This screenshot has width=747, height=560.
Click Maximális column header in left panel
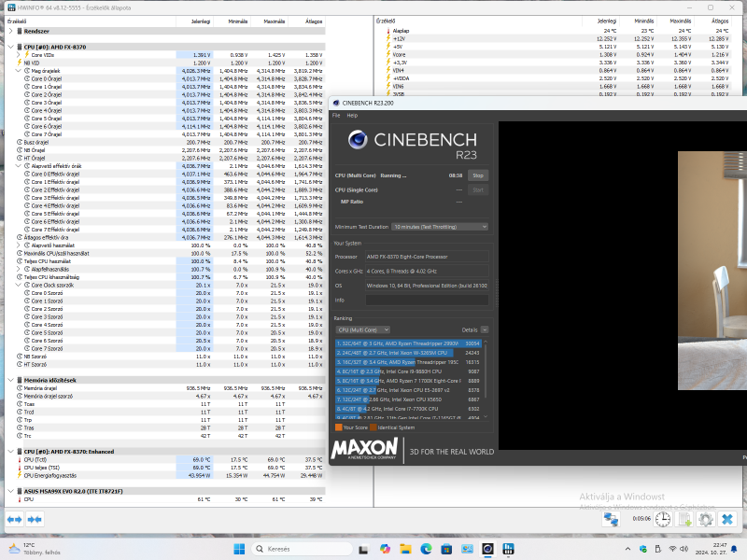tap(269, 21)
